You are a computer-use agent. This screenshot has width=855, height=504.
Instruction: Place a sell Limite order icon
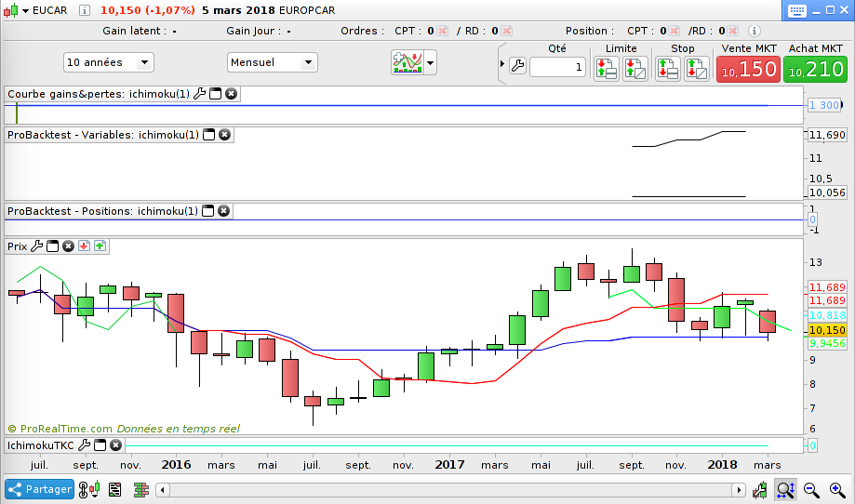[x=607, y=69]
